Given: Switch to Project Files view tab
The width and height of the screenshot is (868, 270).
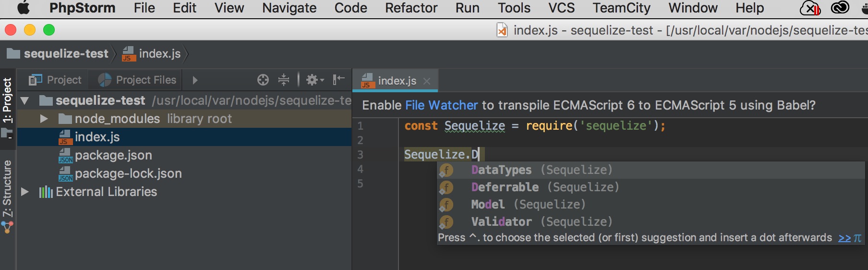Looking at the screenshot, I should coord(137,80).
